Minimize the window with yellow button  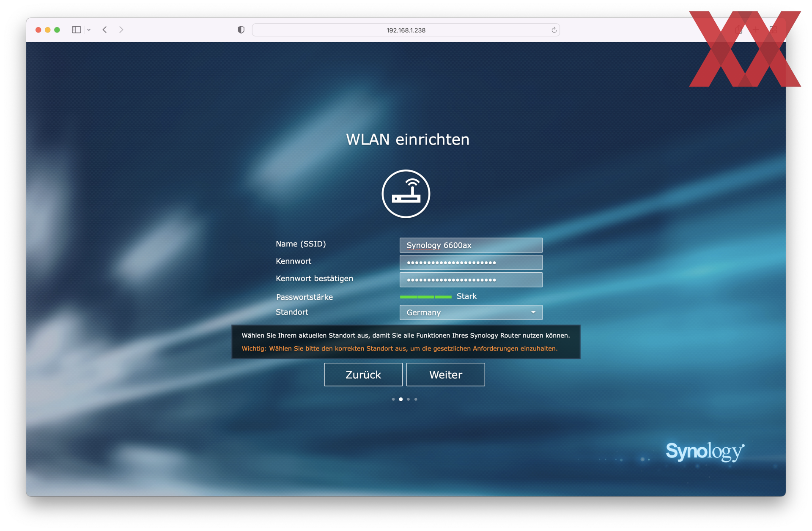[48, 30]
